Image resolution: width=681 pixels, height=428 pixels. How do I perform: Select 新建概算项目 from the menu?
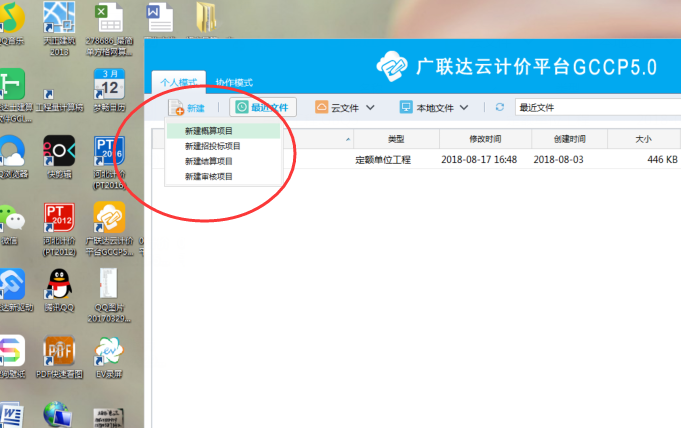223,131
